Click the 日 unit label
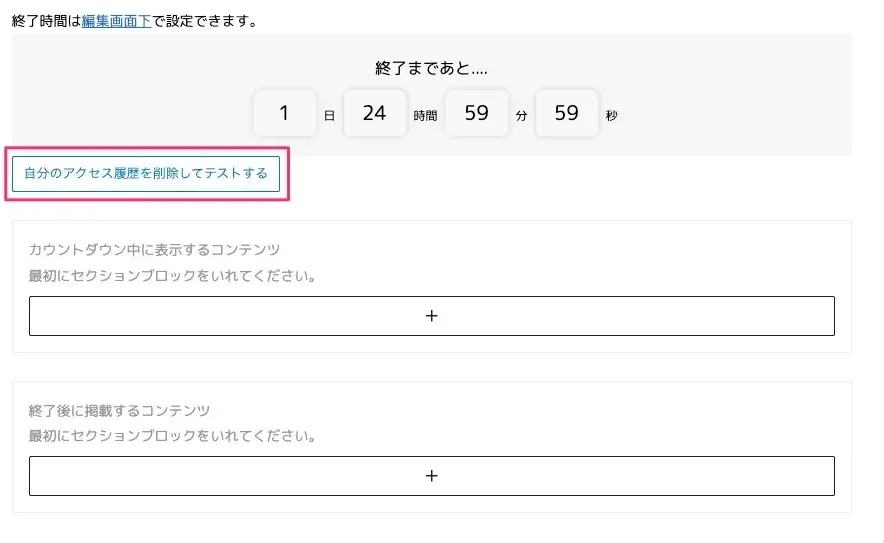The height and width of the screenshot is (543, 884). [x=329, y=116]
